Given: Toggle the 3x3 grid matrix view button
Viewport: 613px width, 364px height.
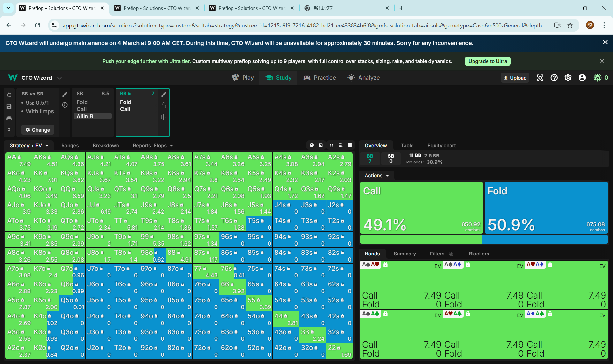Looking at the screenshot, I should [x=341, y=145].
